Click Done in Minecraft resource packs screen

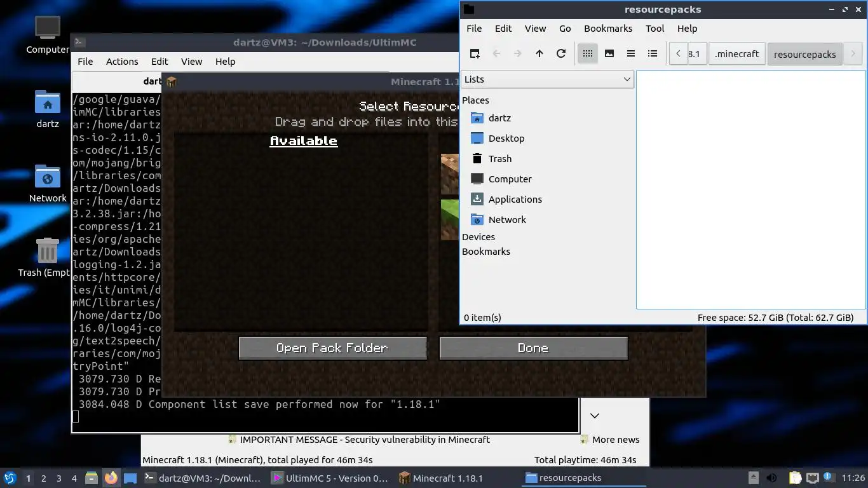[x=533, y=348]
